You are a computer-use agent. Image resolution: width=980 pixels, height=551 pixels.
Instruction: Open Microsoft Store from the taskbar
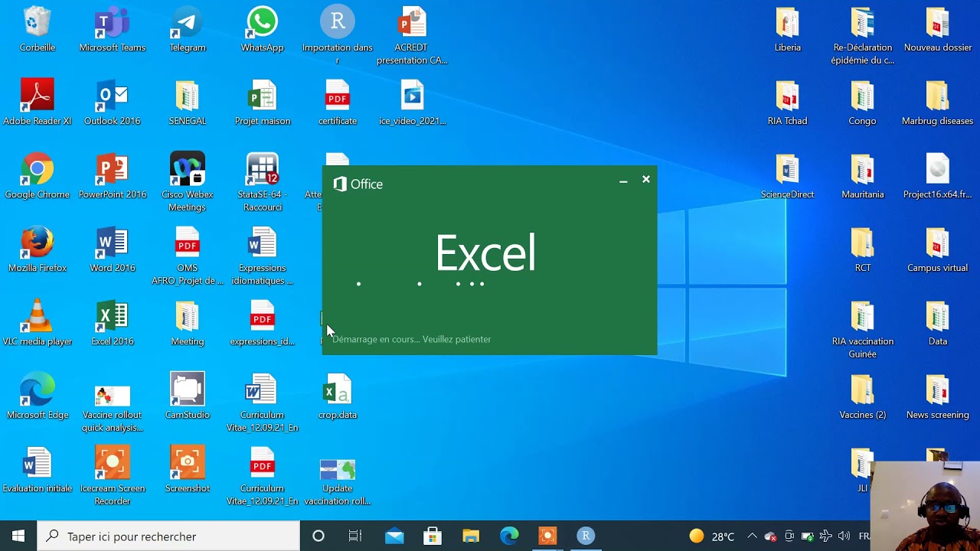(433, 536)
